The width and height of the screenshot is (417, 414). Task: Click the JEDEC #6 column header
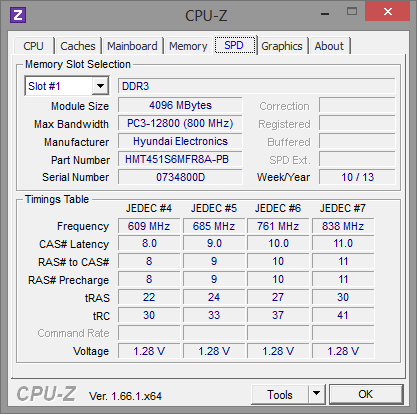click(x=278, y=208)
